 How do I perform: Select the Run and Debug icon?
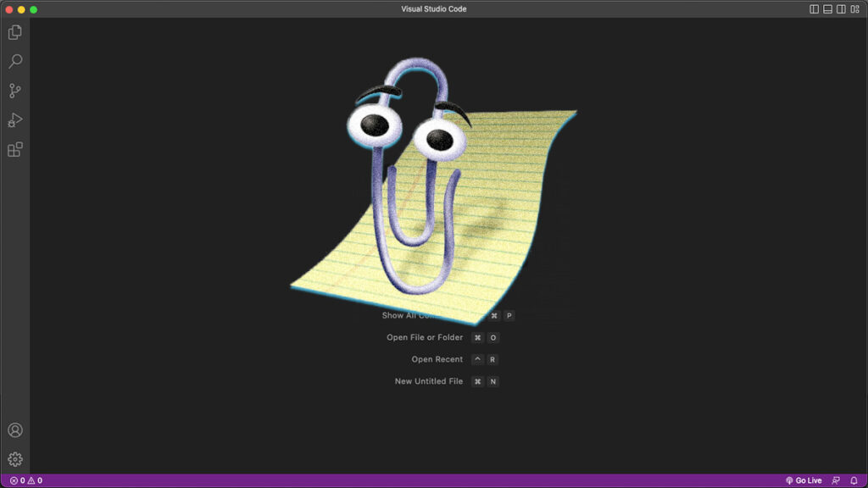(x=14, y=119)
